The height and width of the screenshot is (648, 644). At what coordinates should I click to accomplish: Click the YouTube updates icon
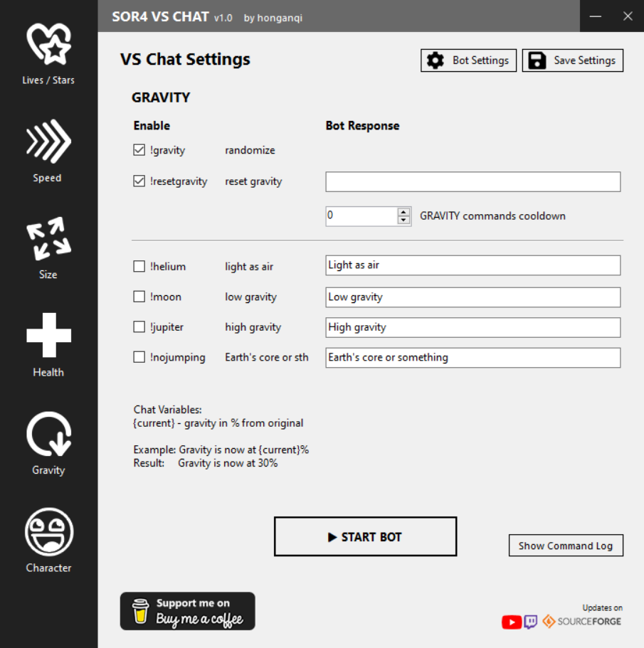(512, 622)
